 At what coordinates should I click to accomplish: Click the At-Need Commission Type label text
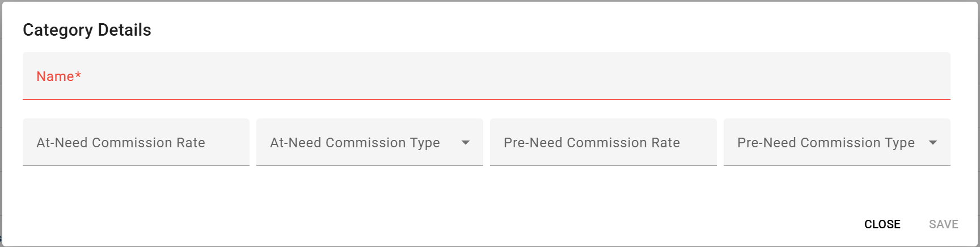click(354, 143)
